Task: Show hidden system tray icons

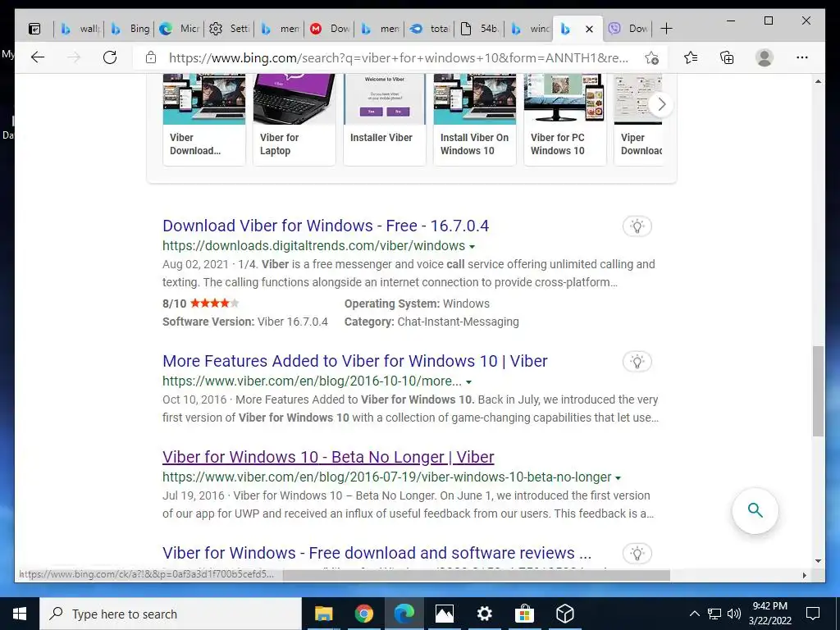Action: click(x=694, y=614)
